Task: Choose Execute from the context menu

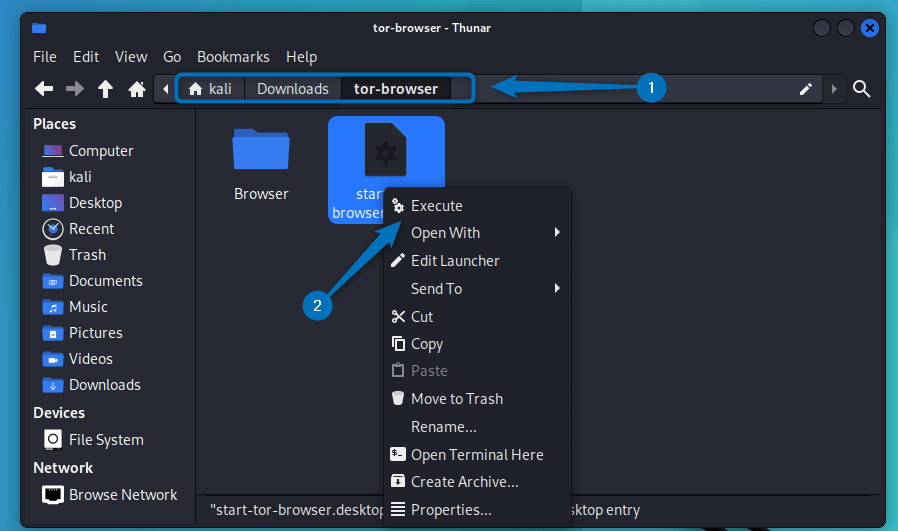Action: [x=477, y=206]
